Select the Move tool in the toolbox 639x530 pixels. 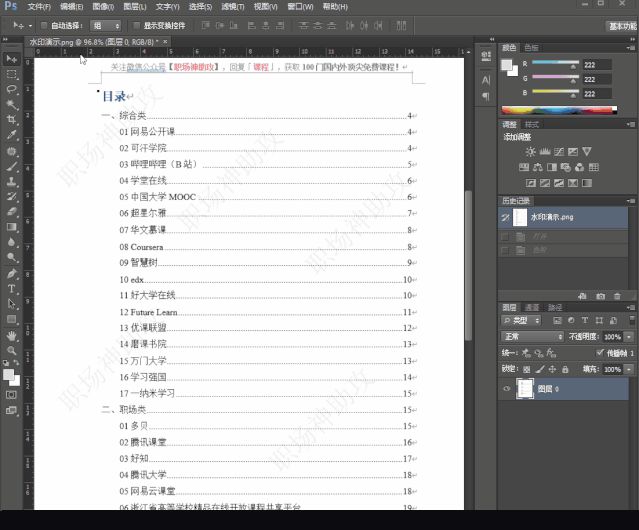coord(11,59)
